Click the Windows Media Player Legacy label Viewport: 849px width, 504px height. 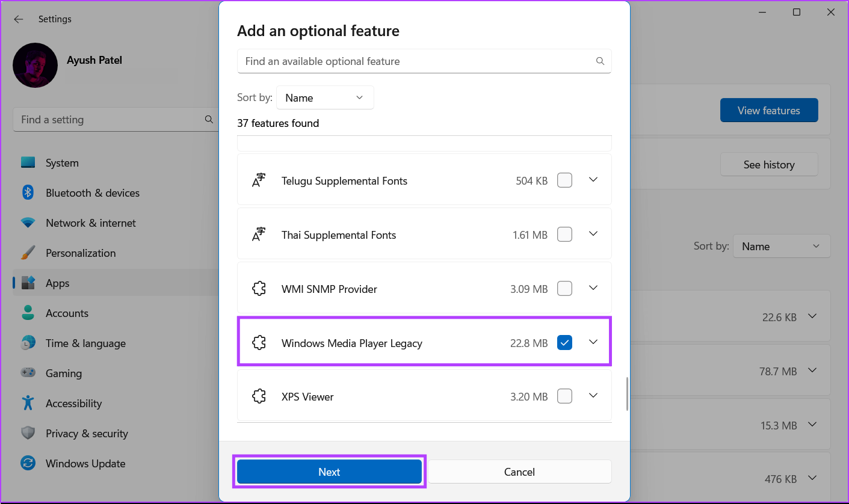352,343
